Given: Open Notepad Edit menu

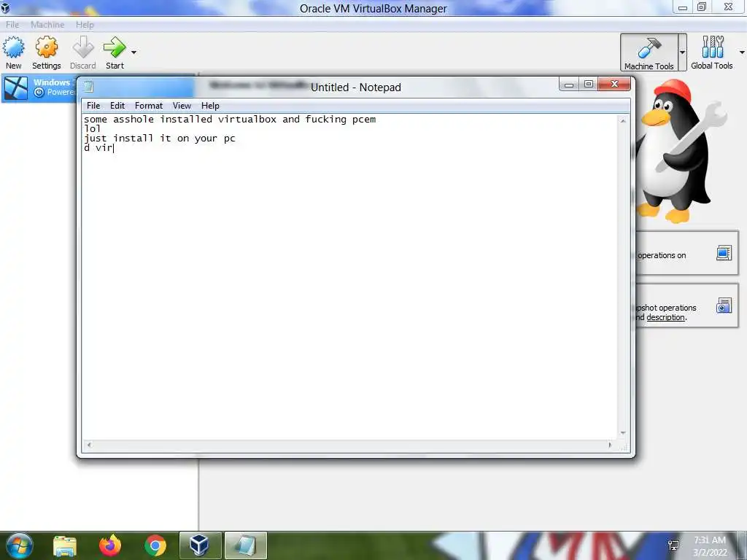Looking at the screenshot, I should 117,106.
